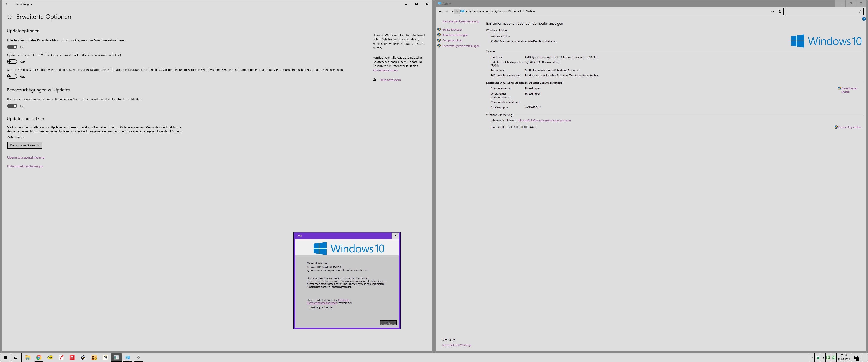The width and height of the screenshot is (868, 362).
Task: Show hidden system tray icons
Action: 812,358
